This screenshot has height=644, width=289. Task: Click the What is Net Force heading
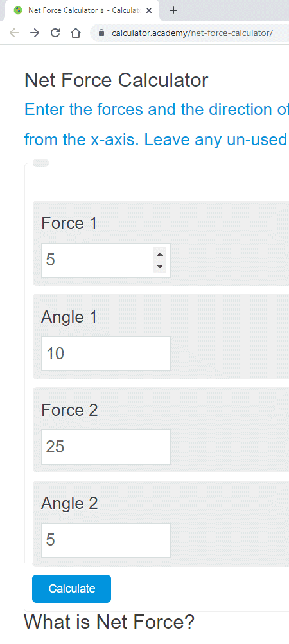(109, 622)
